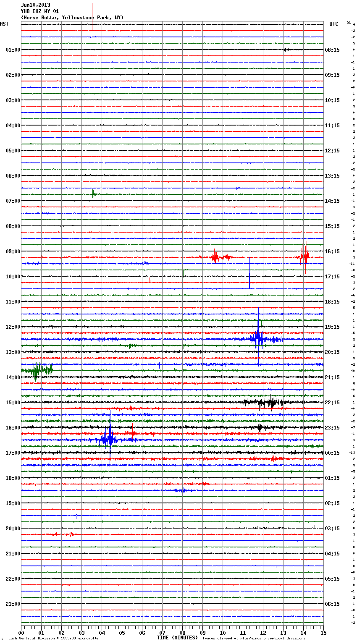Click the 17:15 UTC time label
This screenshot has width=357, height=644.
332,277
